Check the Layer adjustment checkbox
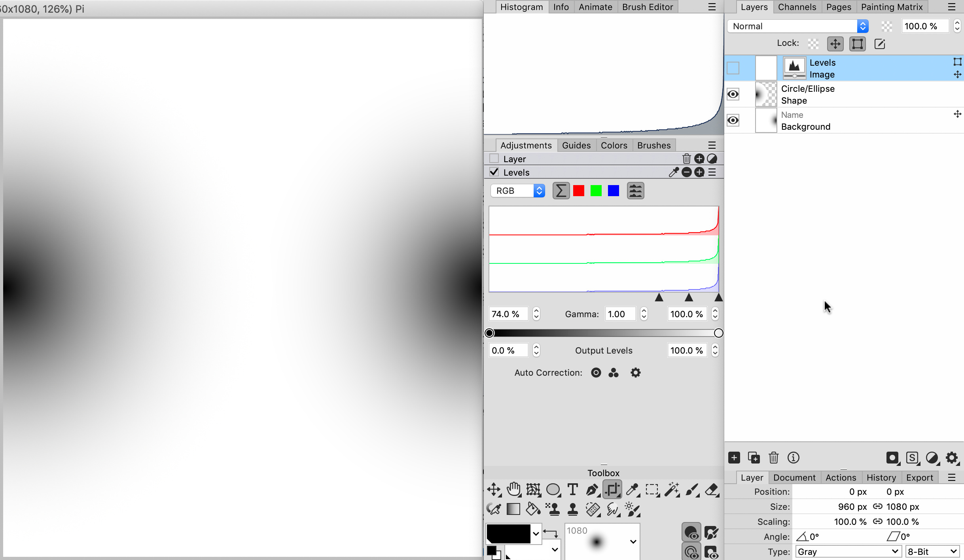The image size is (964, 560). (x=494, y=159)
